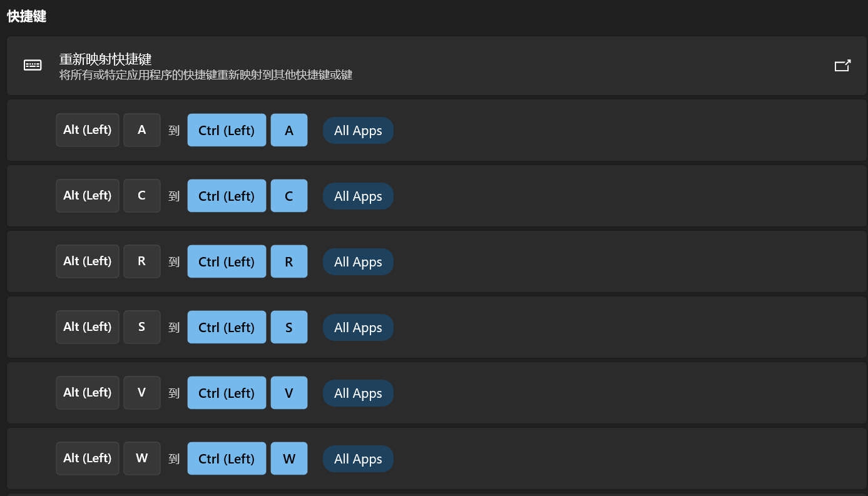Select Ctrl (Left) target in the A row
The width and height of the screenshot is (868, 496).
(x=227, y=130)
